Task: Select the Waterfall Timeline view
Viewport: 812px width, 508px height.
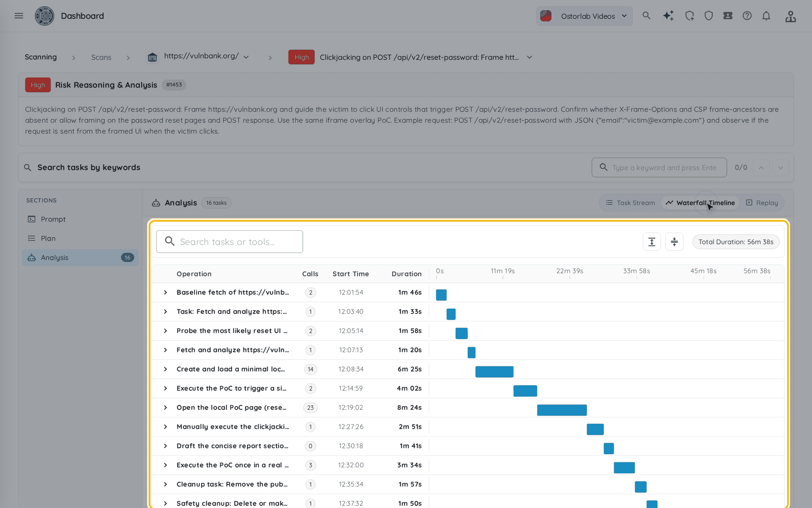Action: click(x=700, y=203)
